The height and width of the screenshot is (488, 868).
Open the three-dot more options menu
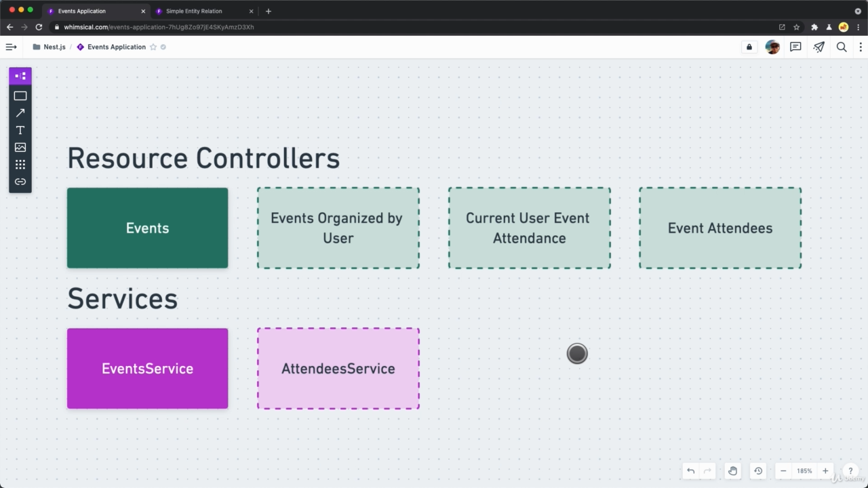tap(861, 47)
